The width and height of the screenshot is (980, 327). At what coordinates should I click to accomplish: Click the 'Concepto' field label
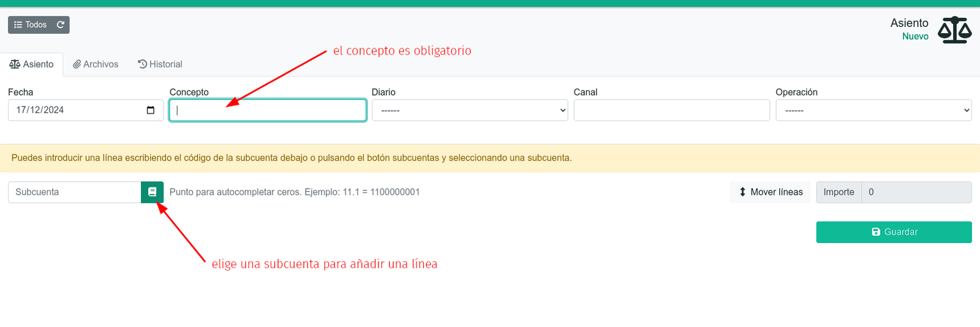tap(189, 92)
